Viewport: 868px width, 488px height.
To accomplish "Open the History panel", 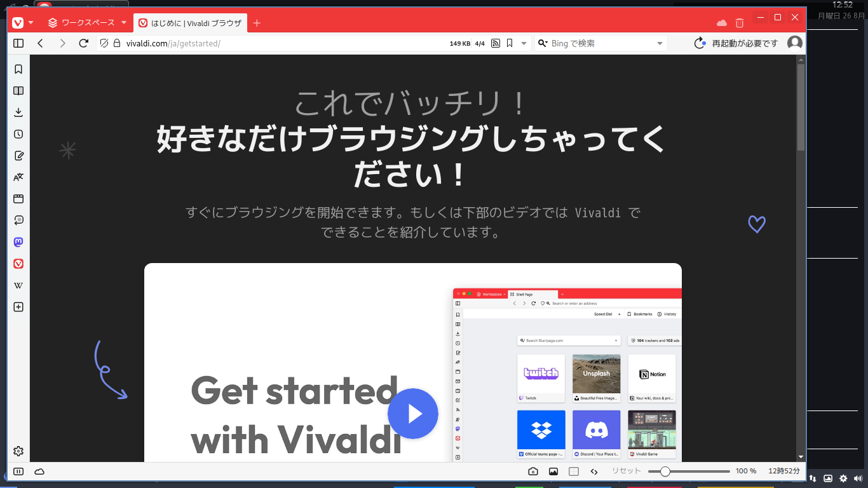I will tap(18, 134).
